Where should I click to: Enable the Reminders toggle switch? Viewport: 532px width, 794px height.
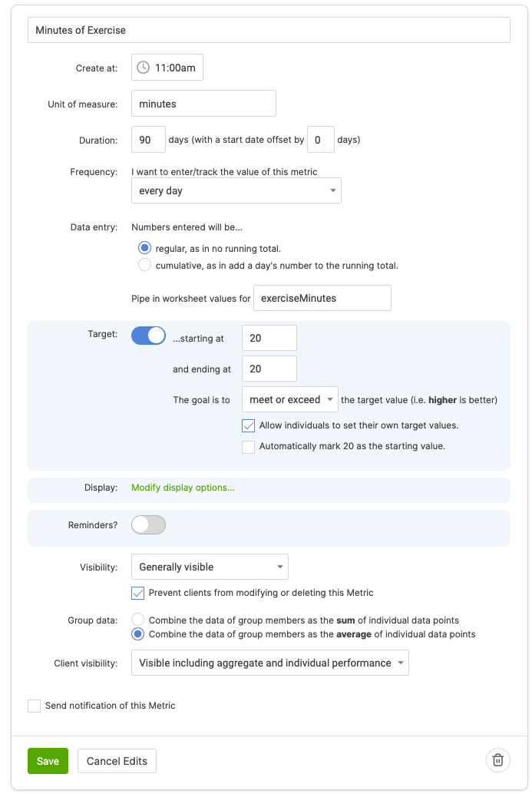point(148,525)
